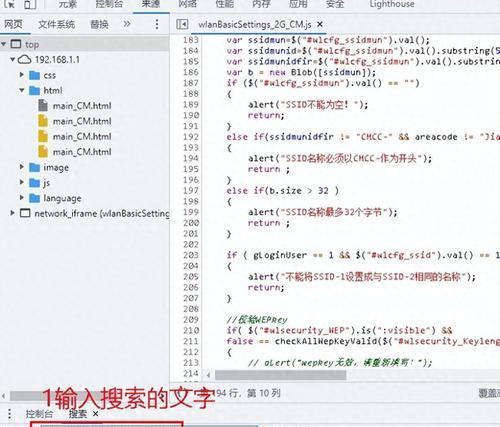The width and height of the screenshot is (500, 427).
Task: Open navigator three-dot options menu
Action: point(157,24)
